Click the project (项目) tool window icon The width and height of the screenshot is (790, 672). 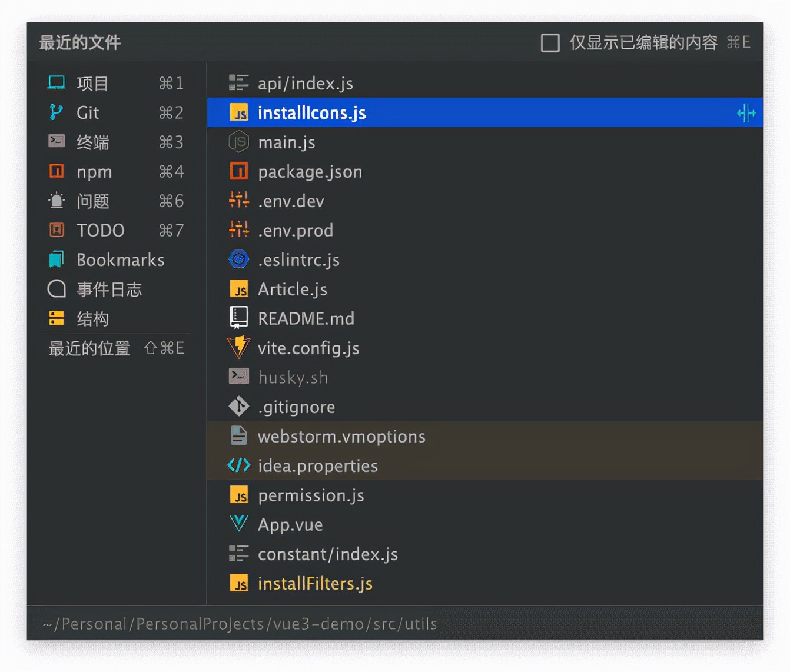click(57, 83)
